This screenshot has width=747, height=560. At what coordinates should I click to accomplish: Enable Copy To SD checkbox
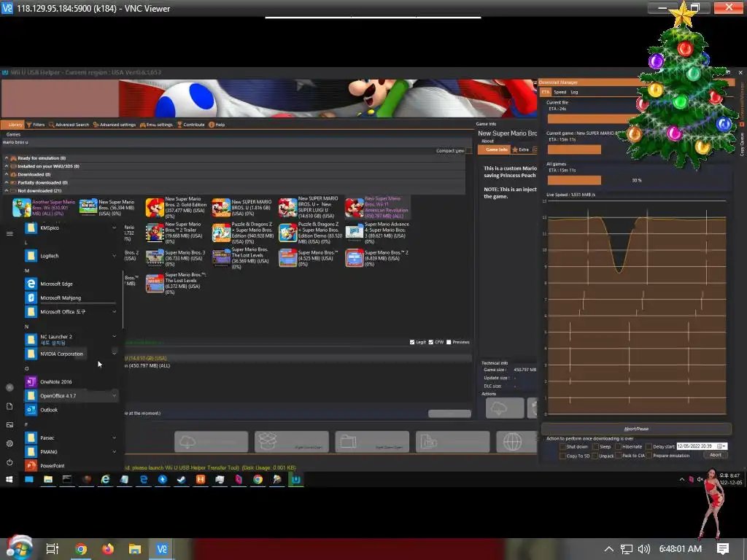tap(562, 456)
